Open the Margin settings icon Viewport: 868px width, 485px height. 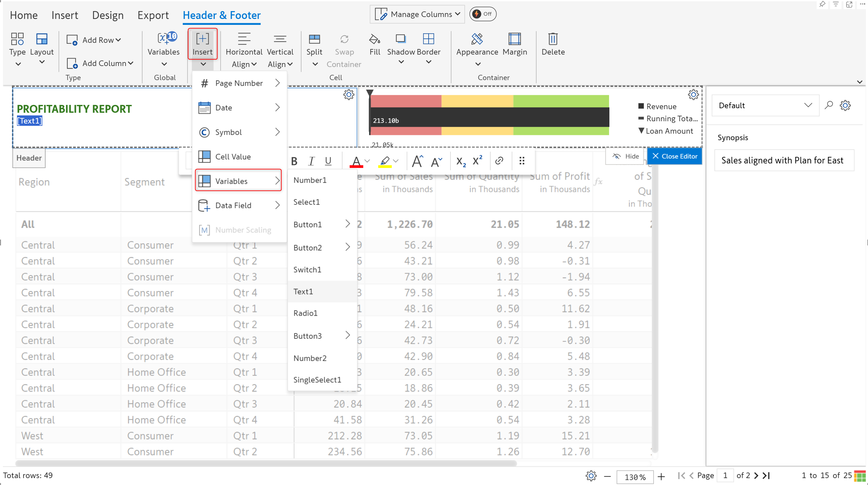pos(514,40)
